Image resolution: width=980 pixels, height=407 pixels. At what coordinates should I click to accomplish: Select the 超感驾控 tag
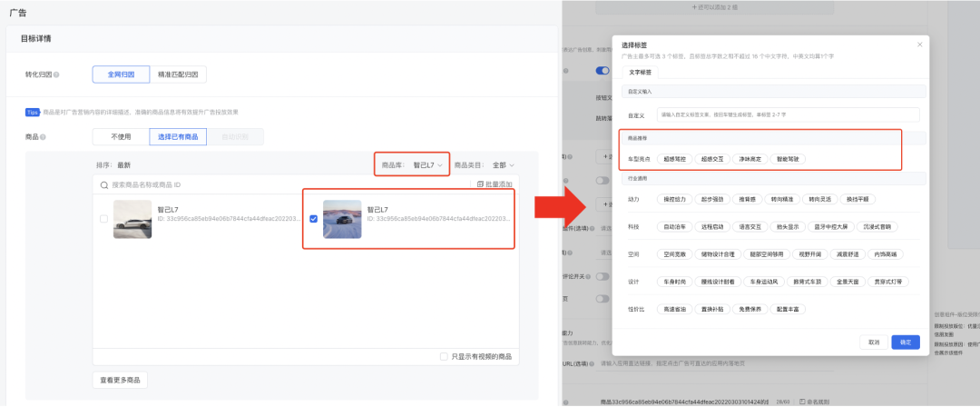674,159
